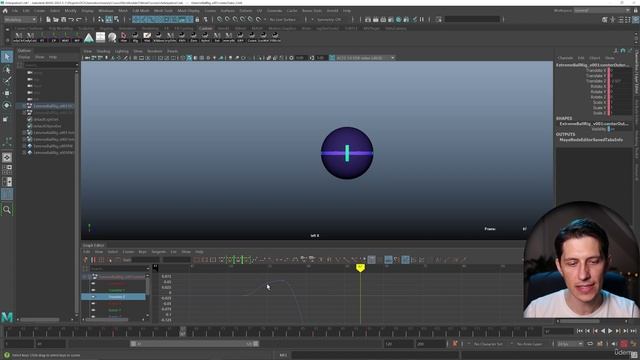The height and width of the screenshot is (360, 640).
Task: Open the Modeling menu set dropdown
Action: tap(20, 19)
